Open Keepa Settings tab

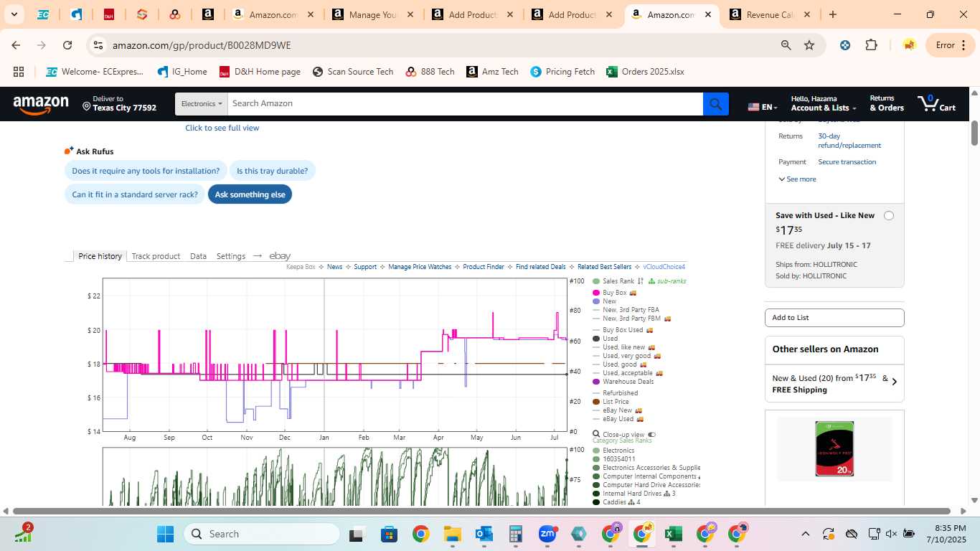231,256
